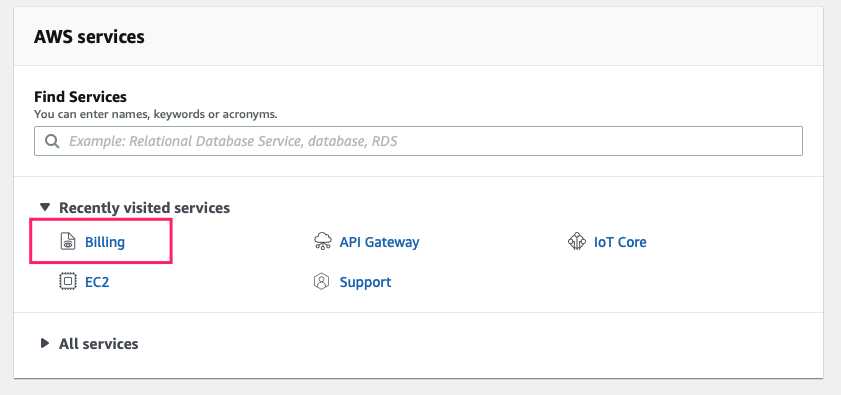This screenshot has height=395, width=841.
Task: Click the magnifying glass search icon
Action: [52, 141]
